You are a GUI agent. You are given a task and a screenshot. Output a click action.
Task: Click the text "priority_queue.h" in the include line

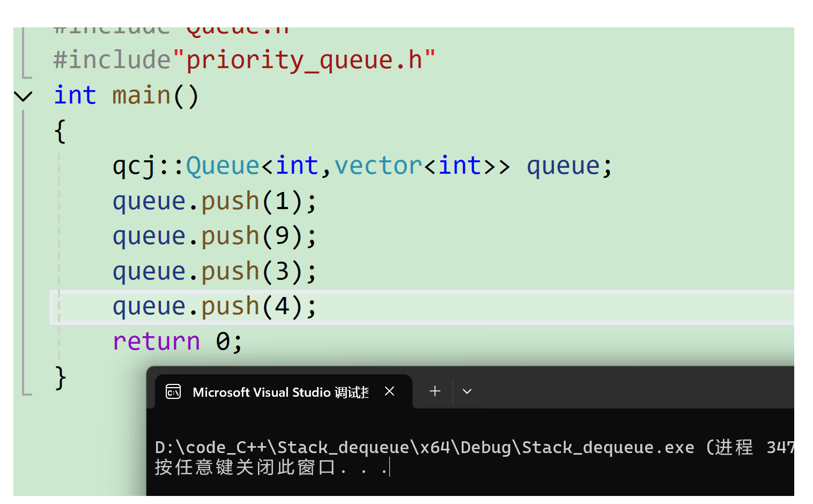[x=304, y=60]
